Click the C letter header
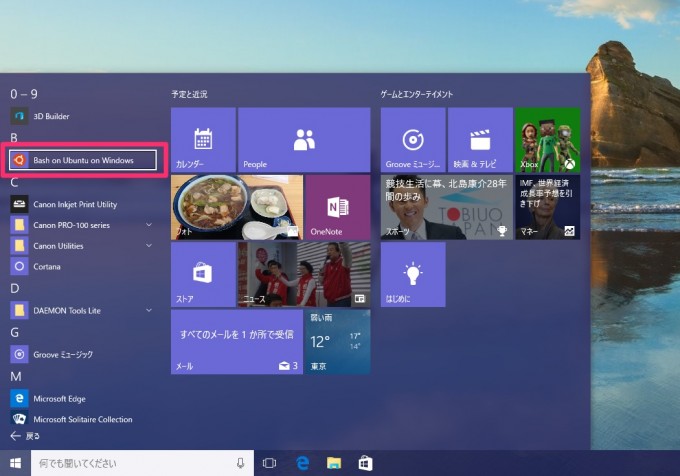Screen dimensions: 680x476 [14, 182]
